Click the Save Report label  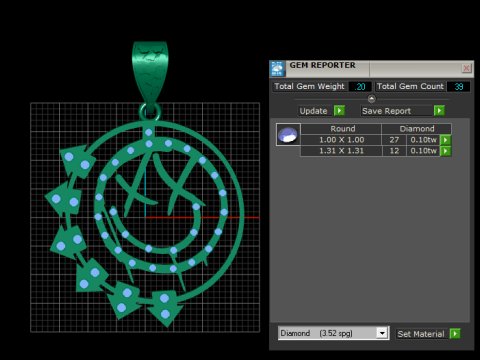point(396,111)
